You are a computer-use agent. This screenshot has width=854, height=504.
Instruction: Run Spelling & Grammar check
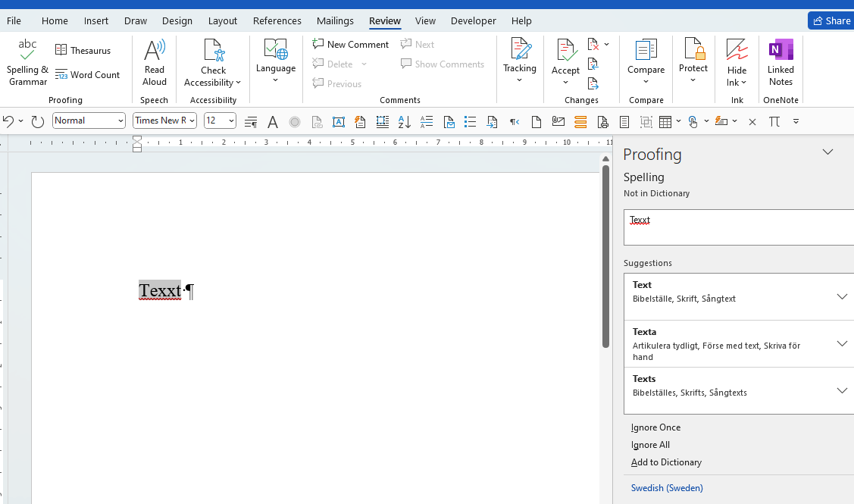pos(27,63)
